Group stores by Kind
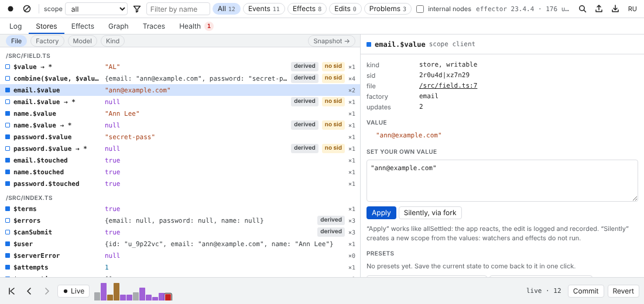 pos(112,40)
